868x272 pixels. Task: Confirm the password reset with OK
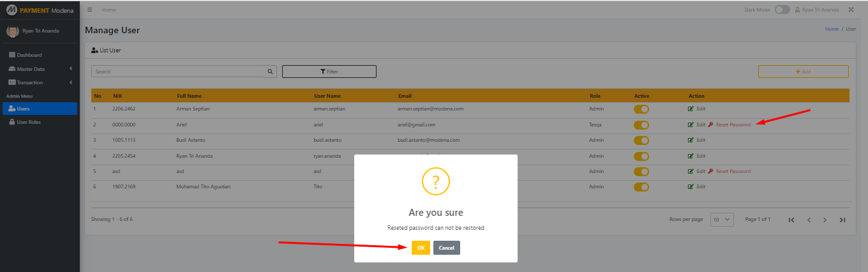[421, 248]
